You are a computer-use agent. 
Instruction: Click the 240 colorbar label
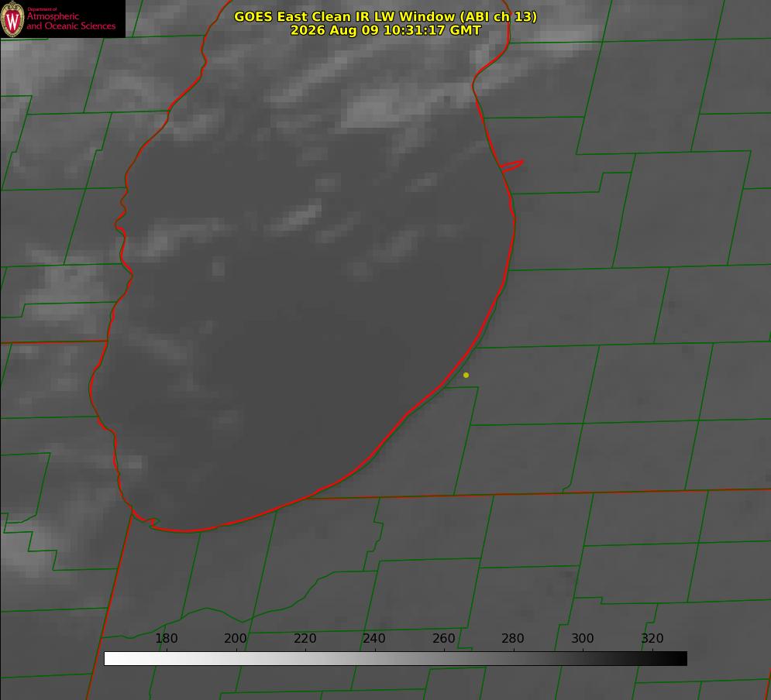374,638
